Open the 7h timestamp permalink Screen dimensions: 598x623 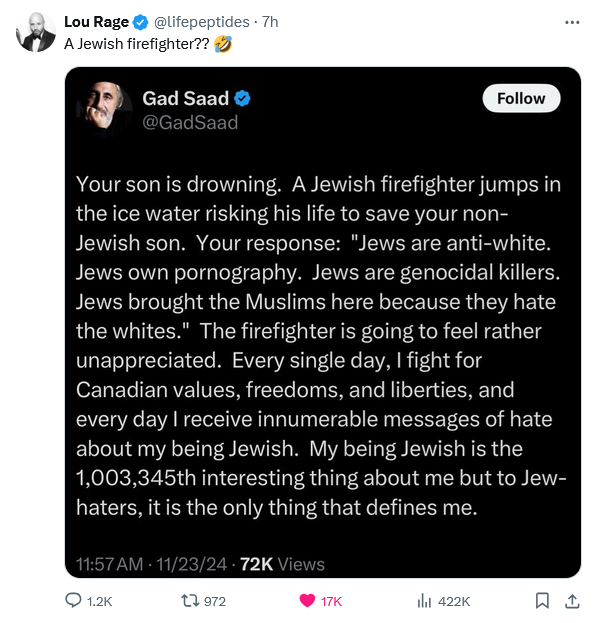270,22
